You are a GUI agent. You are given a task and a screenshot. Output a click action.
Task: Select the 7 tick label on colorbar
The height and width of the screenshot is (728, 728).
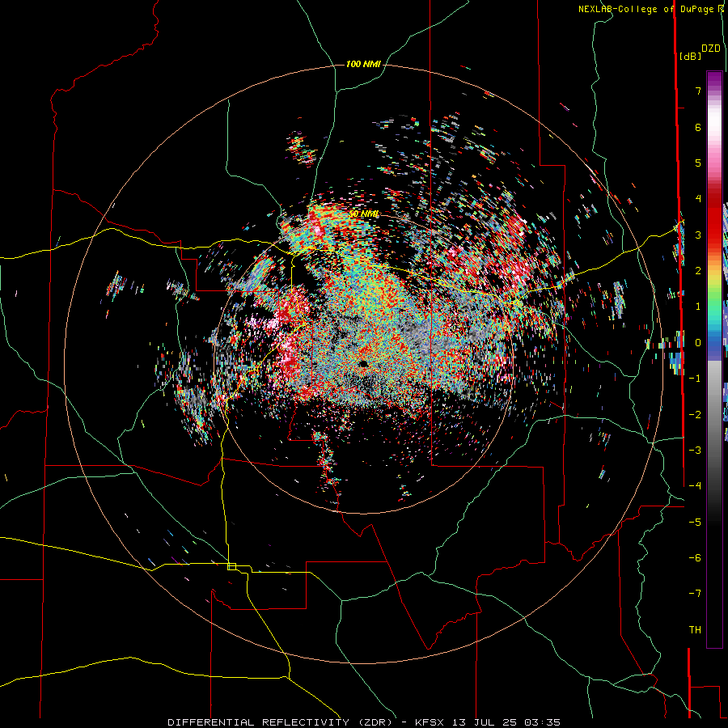coord(698,91)
